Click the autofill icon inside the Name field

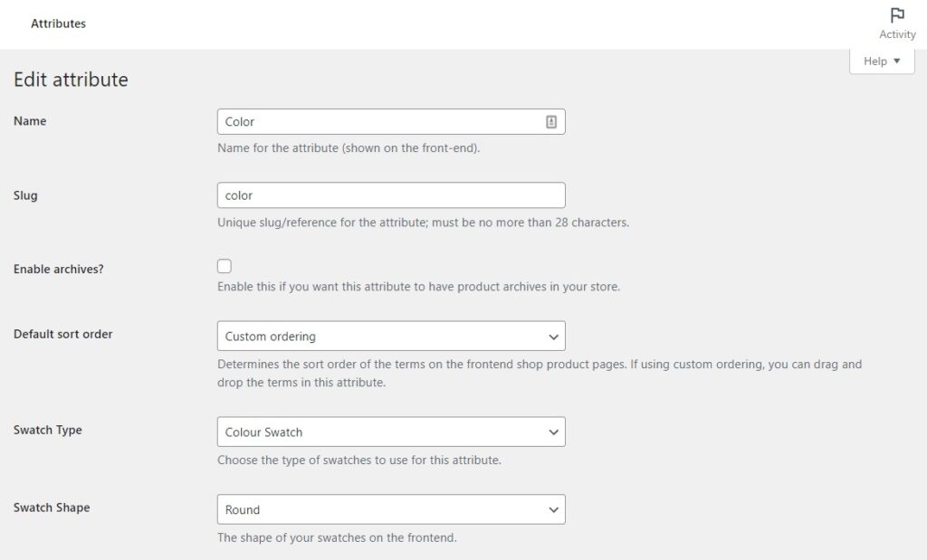click(552, 120)
